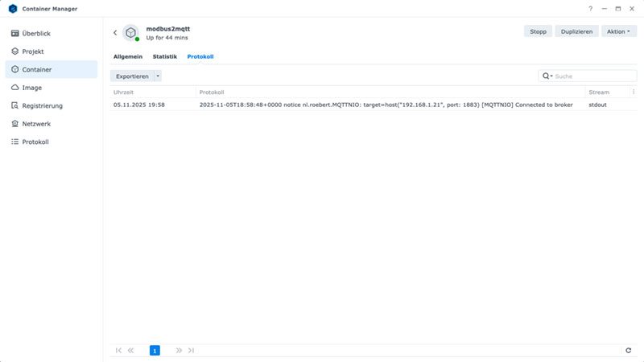Go back using the back arrow icon
Image resolution: width=644 pixels, height=362 pixels.
click(x=115, y=33)
